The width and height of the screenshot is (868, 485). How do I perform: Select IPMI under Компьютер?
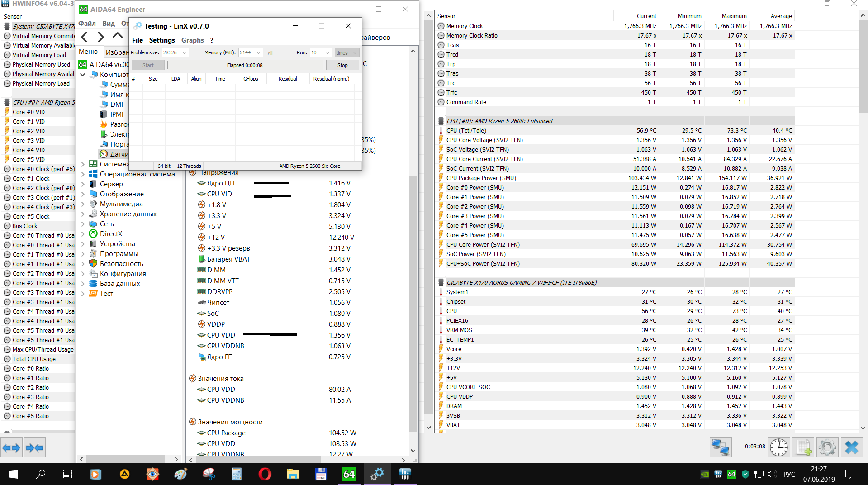click(117, 114)
